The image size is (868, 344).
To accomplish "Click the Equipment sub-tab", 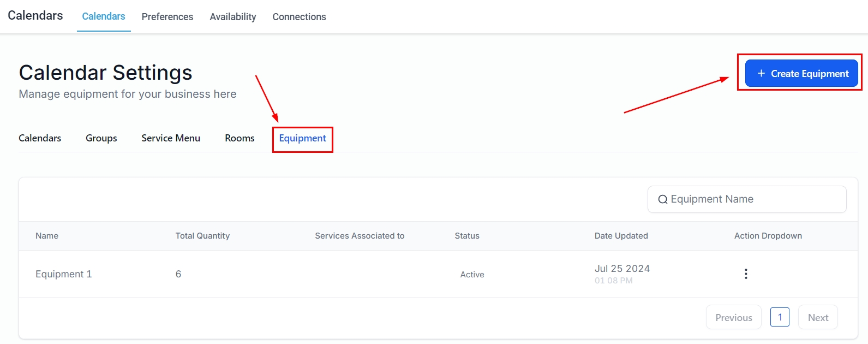I will tap(302, 138).
